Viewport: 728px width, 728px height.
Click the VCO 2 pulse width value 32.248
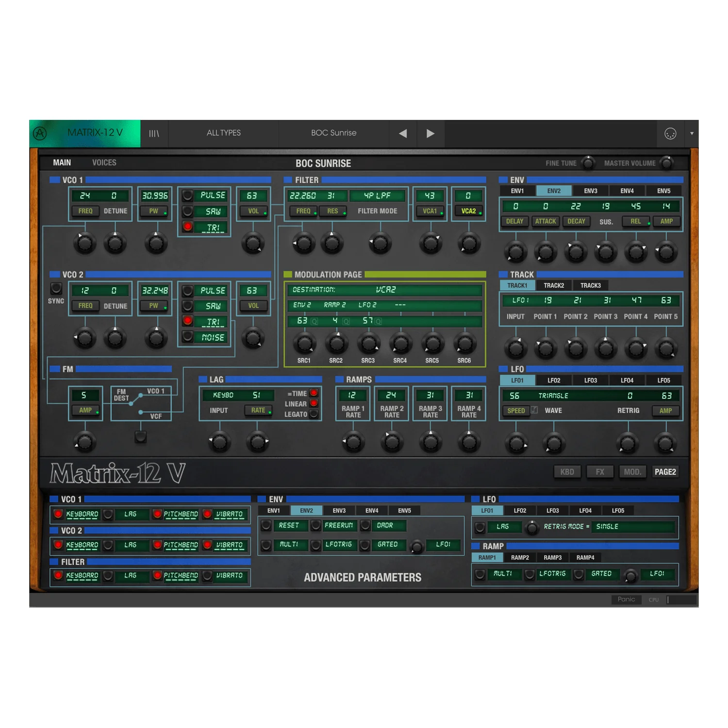pos(155,291)
